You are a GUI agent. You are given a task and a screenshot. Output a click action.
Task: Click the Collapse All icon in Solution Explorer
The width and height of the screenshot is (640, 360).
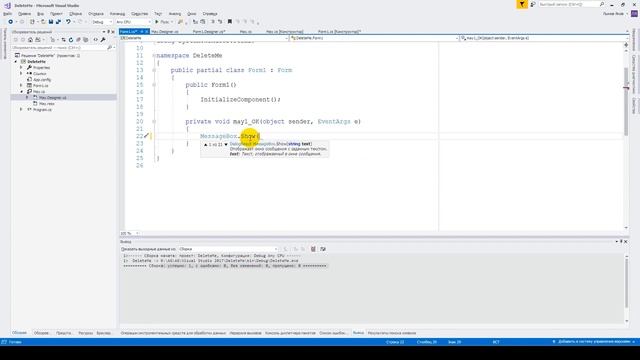pyautogui.click(x=78, y=40)
